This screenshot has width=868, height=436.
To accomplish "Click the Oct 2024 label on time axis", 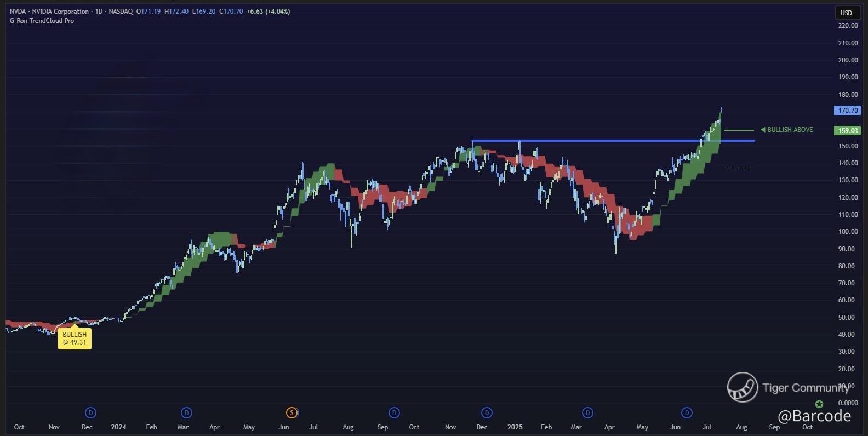I will tap(414, 427).
